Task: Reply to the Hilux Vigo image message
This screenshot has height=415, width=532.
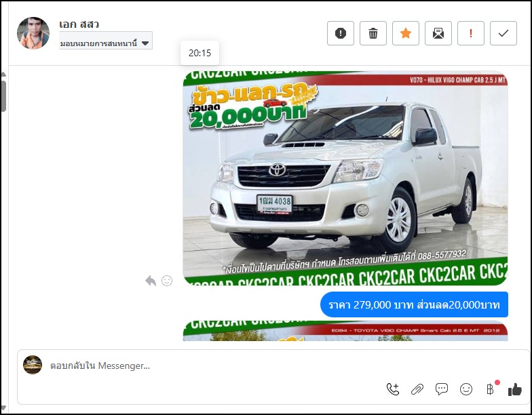Action: (x=151, y=281)
